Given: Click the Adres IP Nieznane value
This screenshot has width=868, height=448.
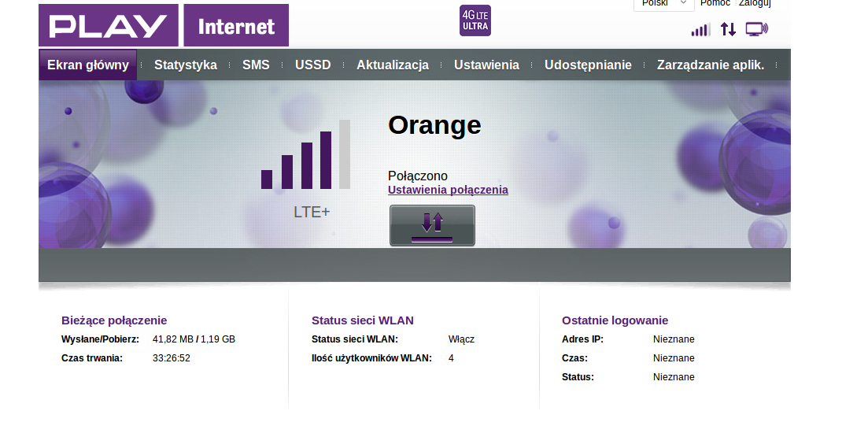Looking at the screenshot, I should pyautogui.click(x=674, y=339).
